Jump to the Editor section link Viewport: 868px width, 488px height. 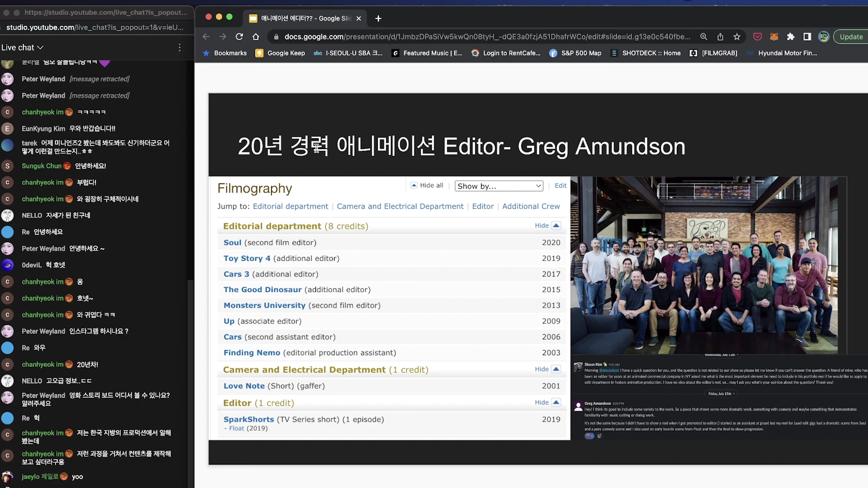point(483,206)
